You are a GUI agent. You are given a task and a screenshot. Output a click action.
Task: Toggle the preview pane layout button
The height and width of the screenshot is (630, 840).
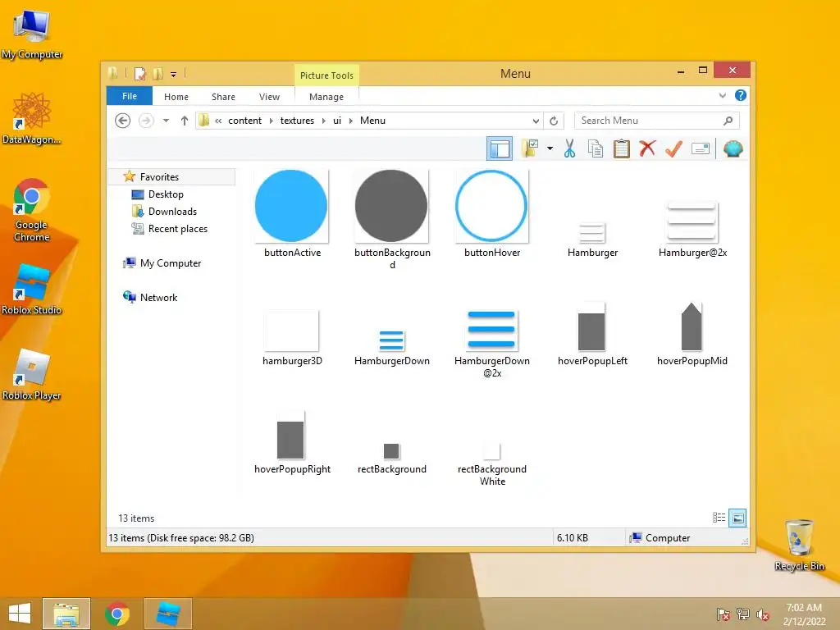tap(500, 149)
